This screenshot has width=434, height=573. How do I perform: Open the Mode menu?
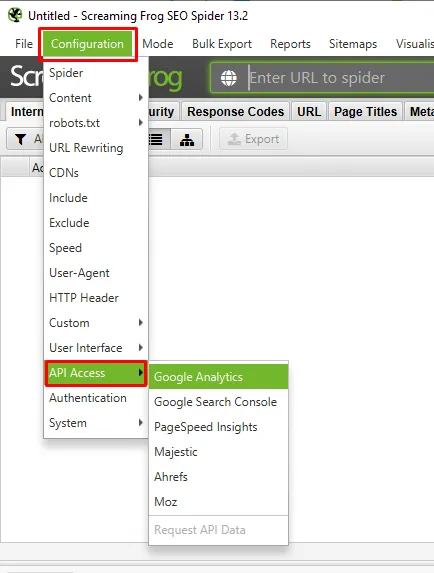coord(157,44)
